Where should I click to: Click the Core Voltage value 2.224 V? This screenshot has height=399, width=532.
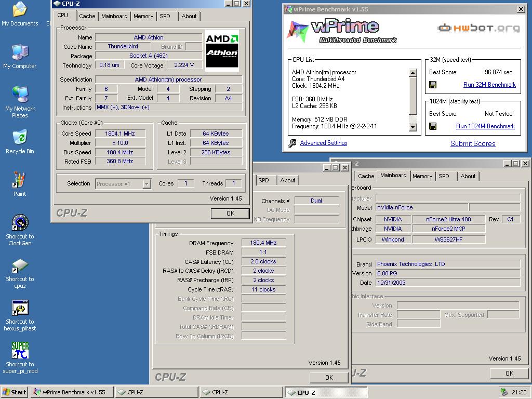(184, 65)
